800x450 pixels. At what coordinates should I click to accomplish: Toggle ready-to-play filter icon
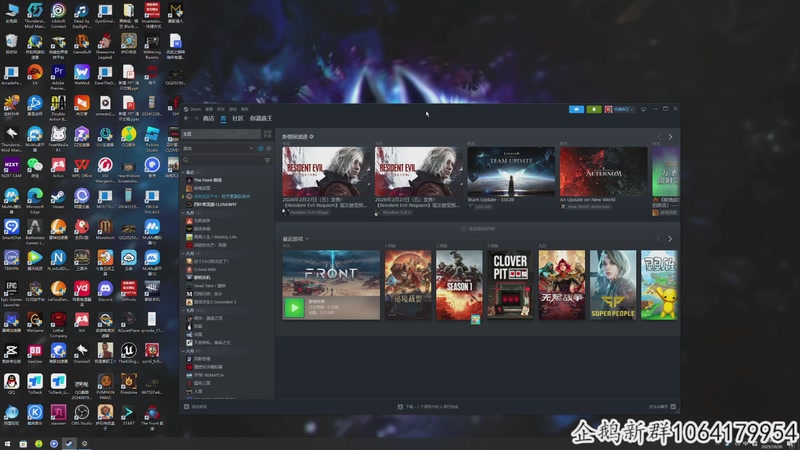coord(269,148)
